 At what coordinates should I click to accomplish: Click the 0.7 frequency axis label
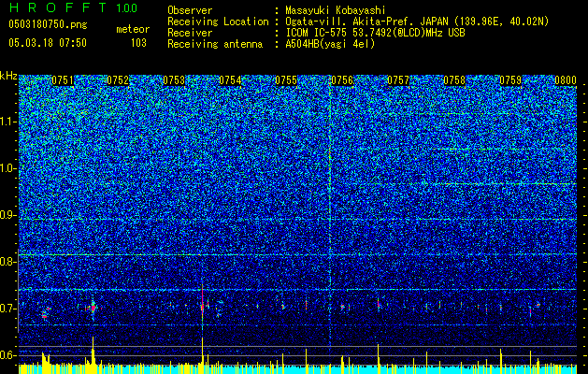(x=8, y=309)
